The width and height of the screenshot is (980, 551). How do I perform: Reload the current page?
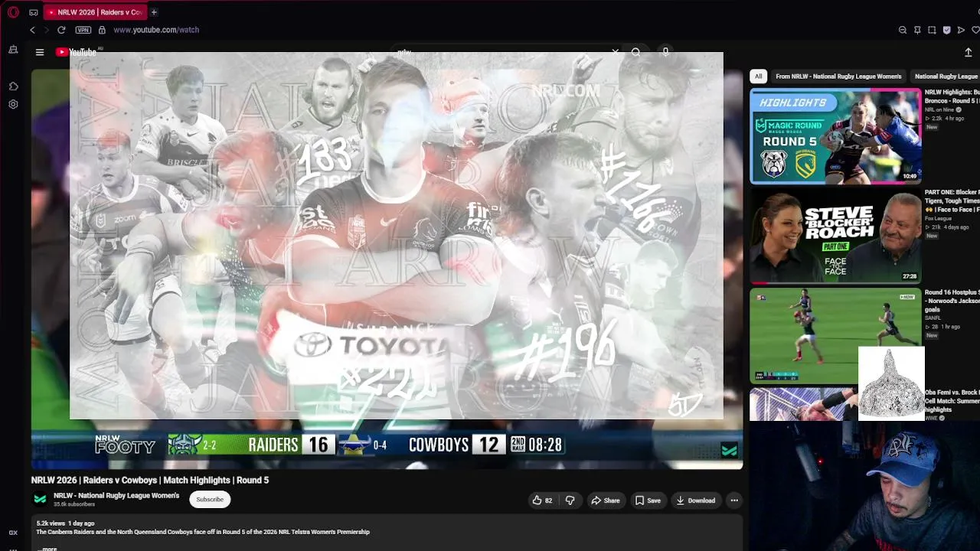(61, 30)
